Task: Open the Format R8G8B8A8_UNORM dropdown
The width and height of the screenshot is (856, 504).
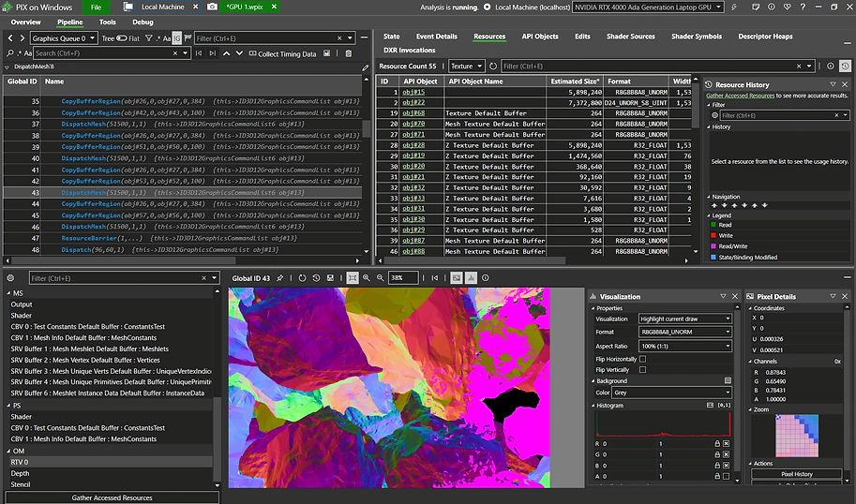Action: tap(685, 332)
